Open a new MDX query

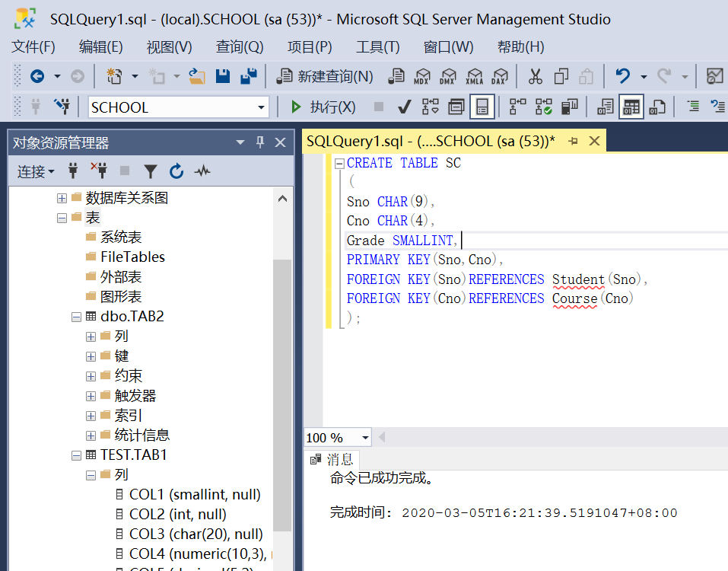pyautogui.click(x=422, y=75)
